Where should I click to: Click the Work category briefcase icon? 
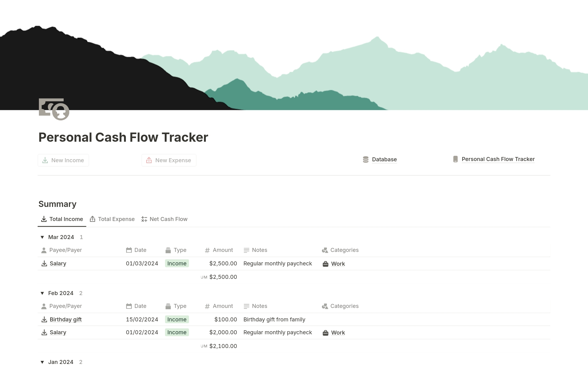coord(326,264)
